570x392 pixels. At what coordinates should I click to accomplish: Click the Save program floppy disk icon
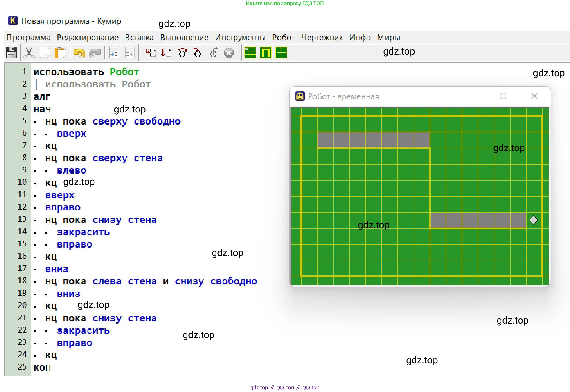click(x=11, y=53)
